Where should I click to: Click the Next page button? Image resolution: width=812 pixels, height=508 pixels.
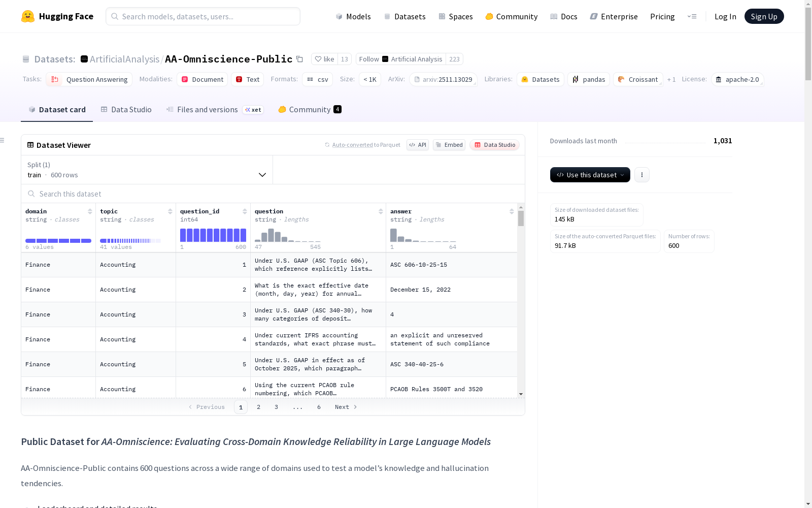tap(346, 407)
